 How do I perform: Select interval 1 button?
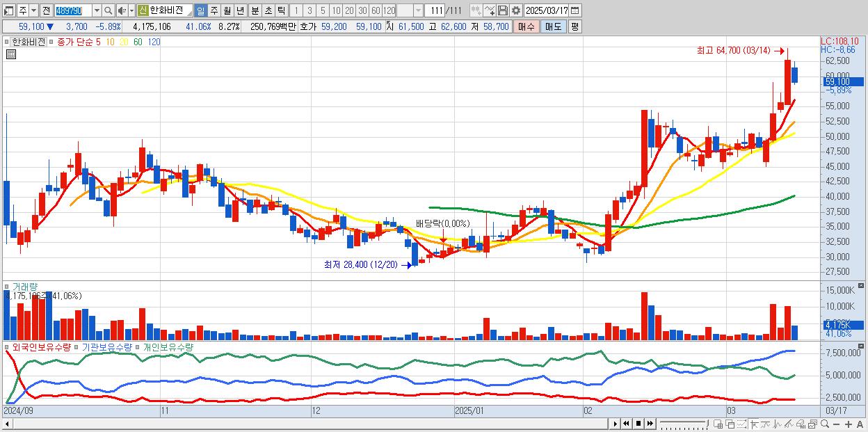coord(296,10)
